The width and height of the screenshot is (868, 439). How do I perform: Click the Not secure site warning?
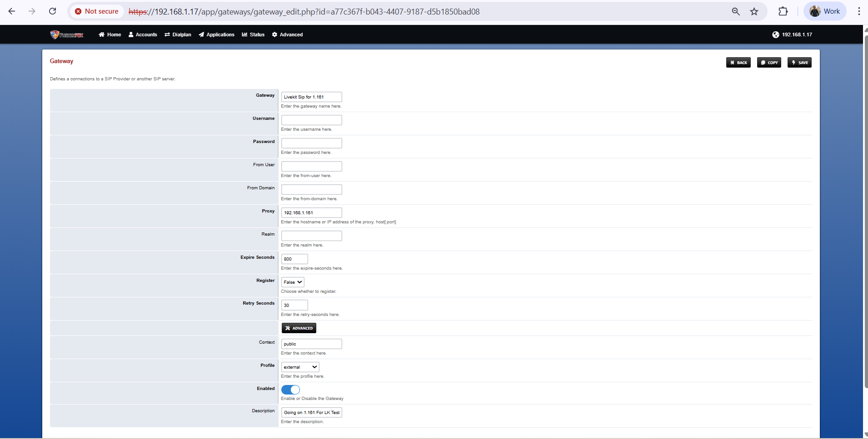97,11
